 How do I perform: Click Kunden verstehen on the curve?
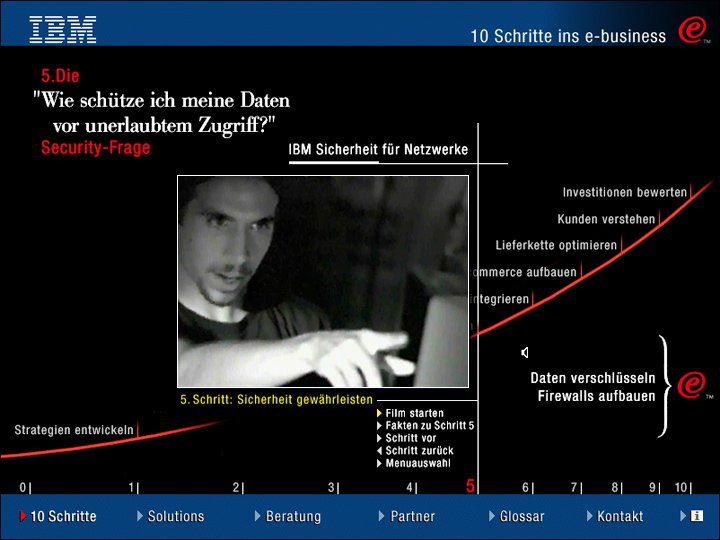[606, 219]
